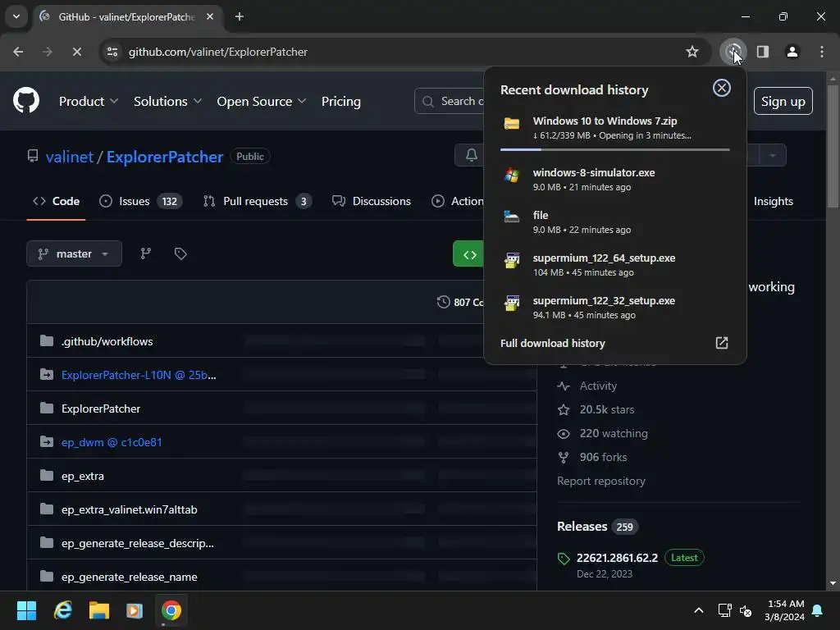Open tab search dropdown arrow
Image resolution: width=840 pixels, height=630 pixels.
point(16,16)
